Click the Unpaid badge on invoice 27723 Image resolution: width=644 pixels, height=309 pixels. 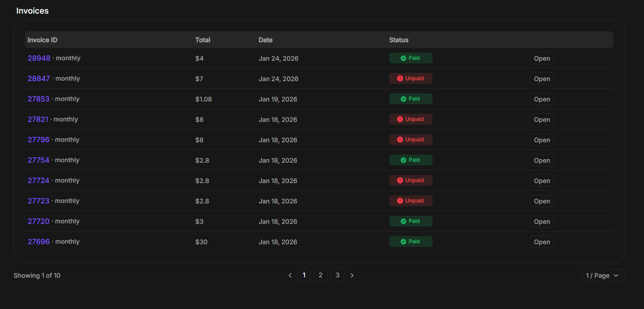(410, 201)
